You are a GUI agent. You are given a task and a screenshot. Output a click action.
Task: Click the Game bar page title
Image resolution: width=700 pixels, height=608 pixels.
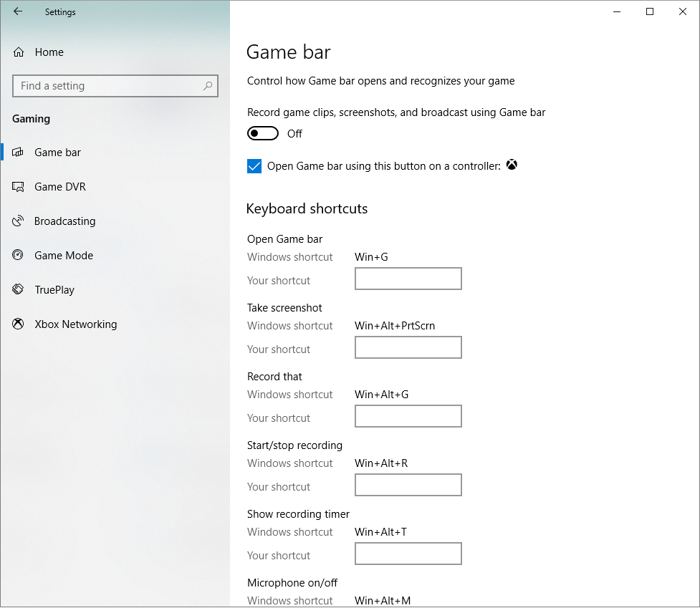pos(289,52)
